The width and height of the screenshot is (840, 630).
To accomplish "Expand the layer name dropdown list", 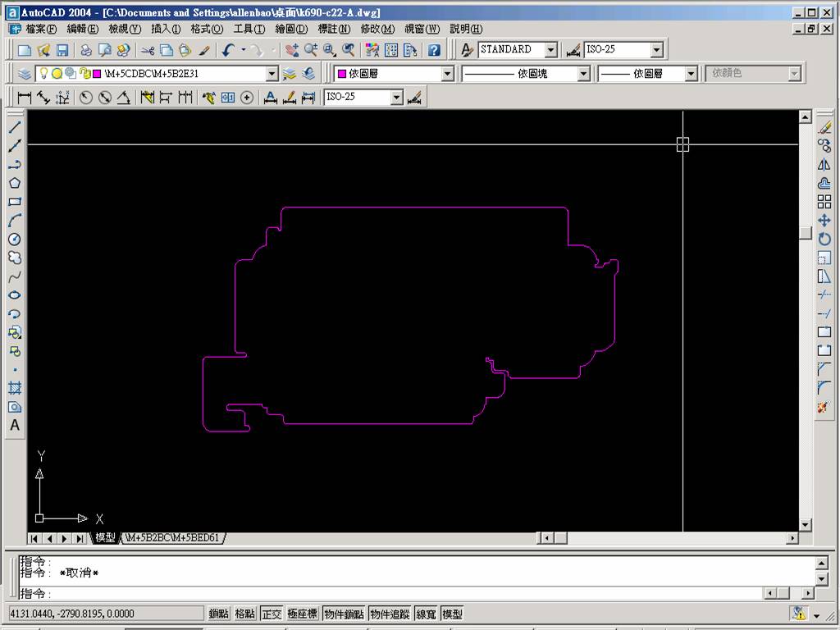I will (x=272, y=74).
